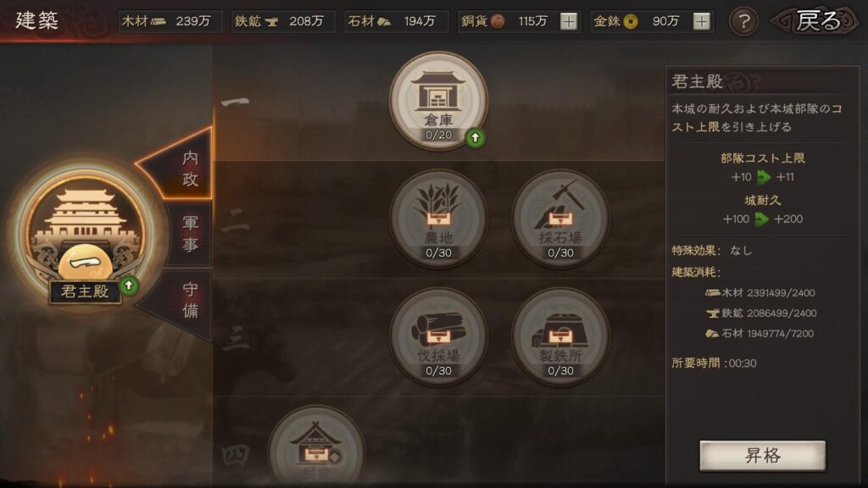Tap the 石材 resource counter

pos(397,21)
